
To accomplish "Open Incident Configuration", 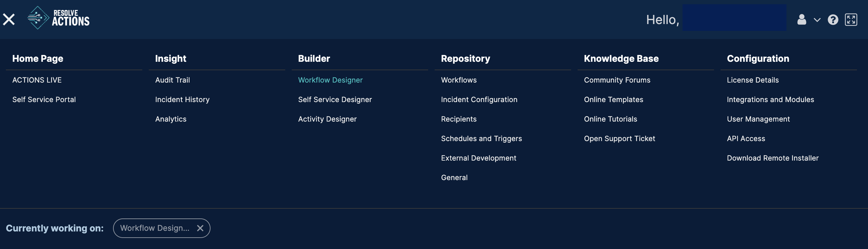I will tap(479, 99).
